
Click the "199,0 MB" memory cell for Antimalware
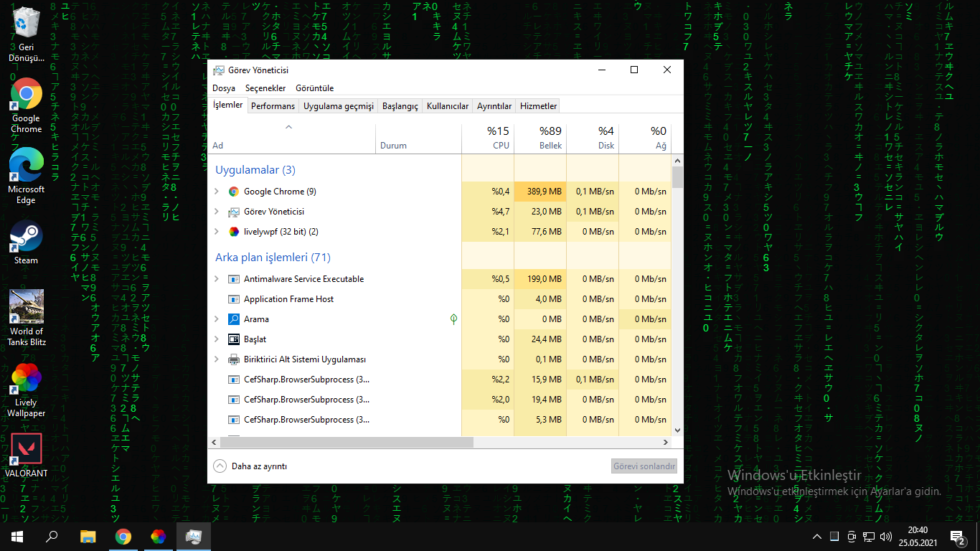540,279
